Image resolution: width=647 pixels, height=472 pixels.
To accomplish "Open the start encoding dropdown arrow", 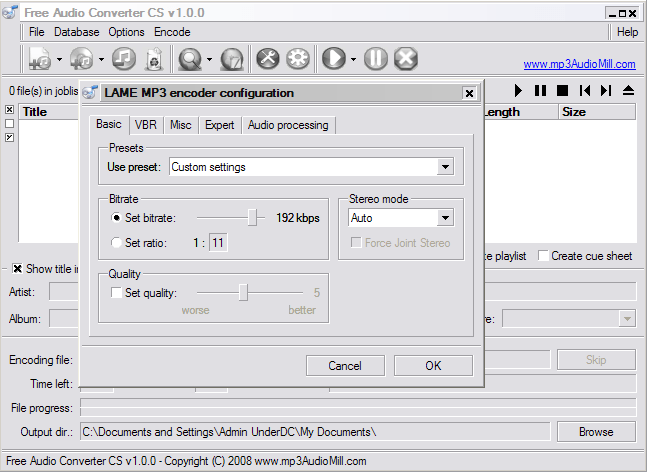I will pyautogui.click(x=353, y=59).
